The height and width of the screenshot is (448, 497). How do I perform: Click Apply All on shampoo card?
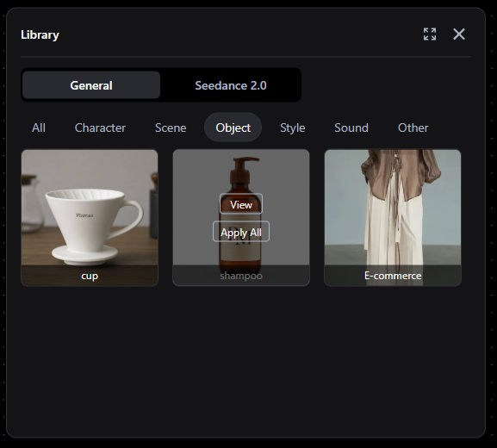(x=241, y=232)
